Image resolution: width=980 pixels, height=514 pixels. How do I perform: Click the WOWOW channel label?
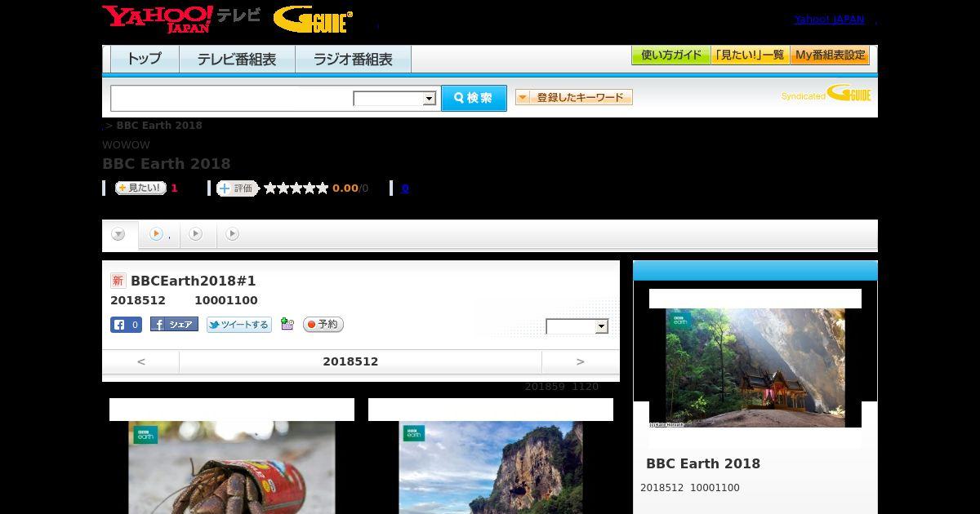(x=126, y=145)
